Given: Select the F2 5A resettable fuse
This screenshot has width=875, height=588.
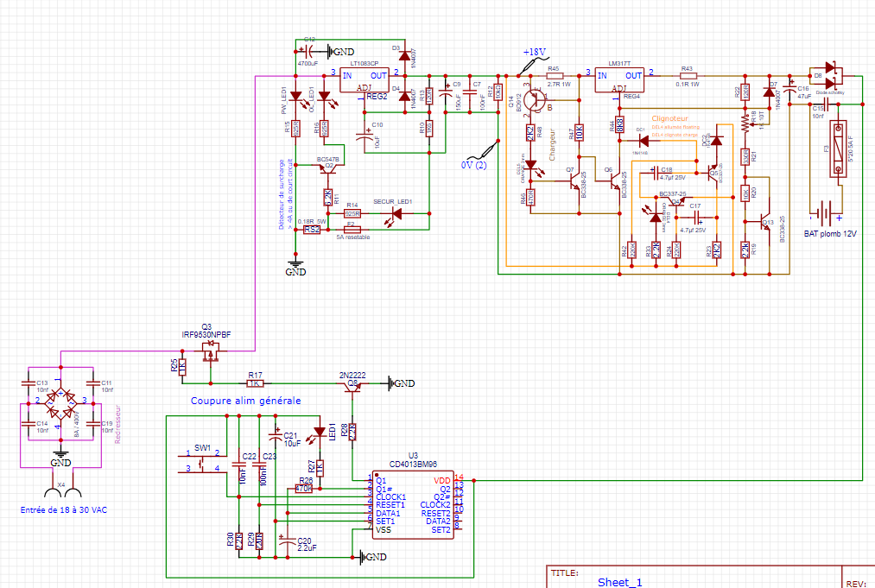Looking at the screenshot, I should [x=351, y=230].
